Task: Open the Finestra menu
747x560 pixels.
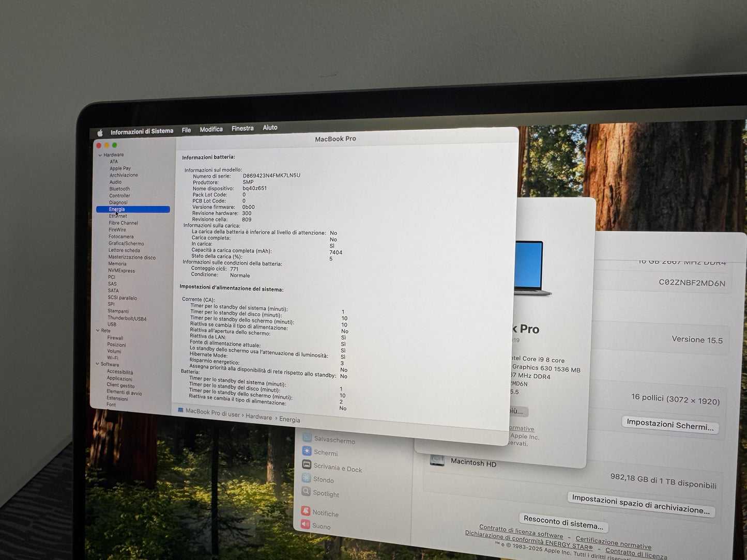Action: click(242, 128)
